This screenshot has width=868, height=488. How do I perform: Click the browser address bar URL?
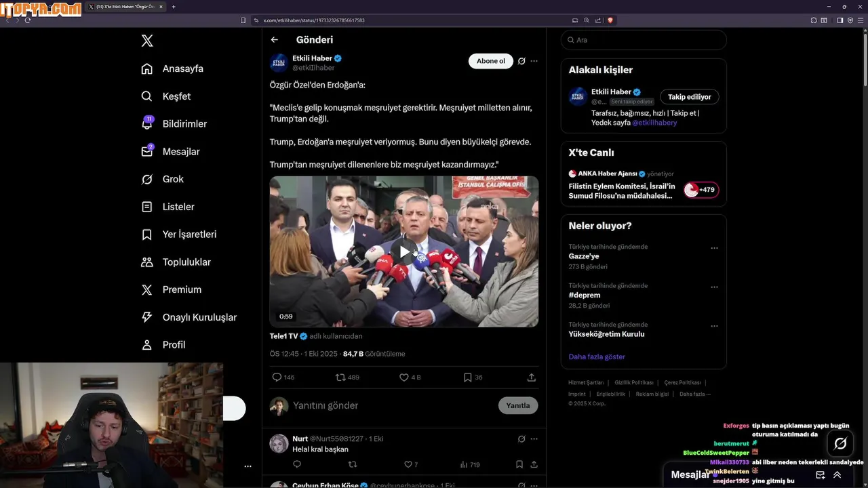tap(314, 20)
